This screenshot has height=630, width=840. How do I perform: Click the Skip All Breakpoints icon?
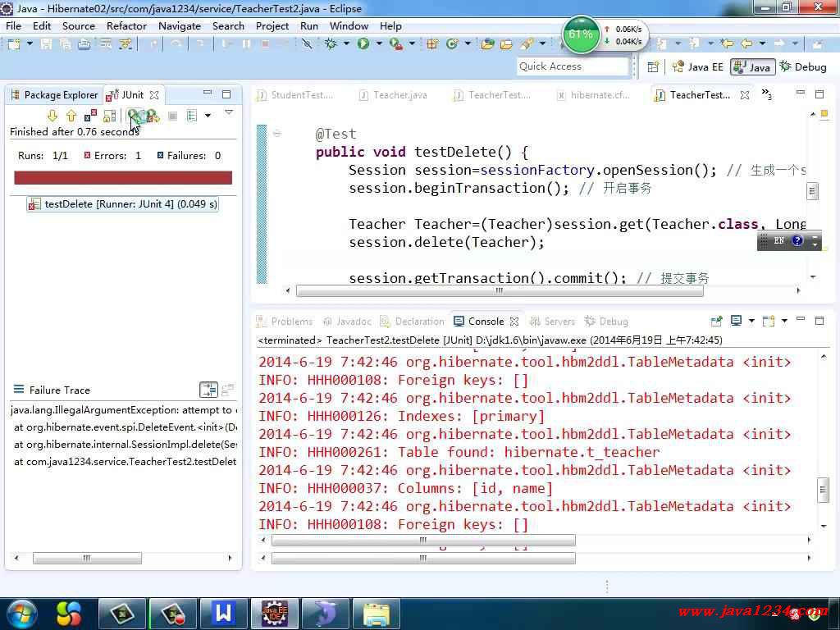(307, 44)
